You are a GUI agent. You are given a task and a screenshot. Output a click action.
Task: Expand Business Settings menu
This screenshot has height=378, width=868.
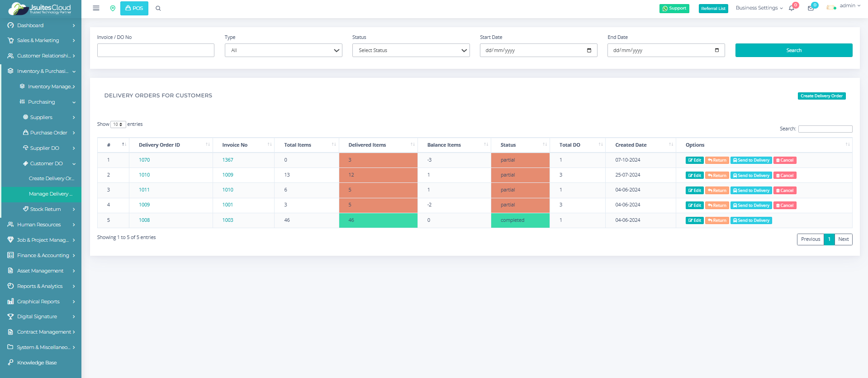759,8
